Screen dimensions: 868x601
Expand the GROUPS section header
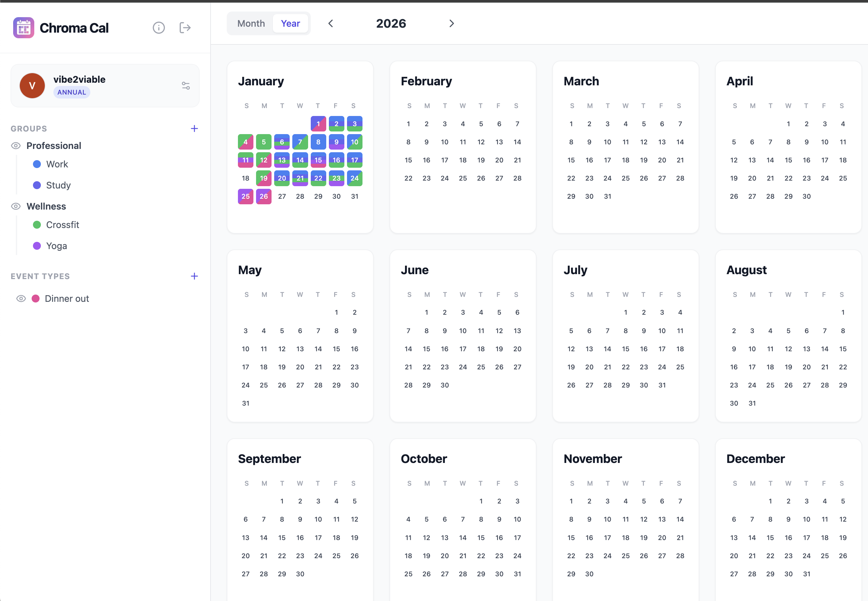(29, 128)
